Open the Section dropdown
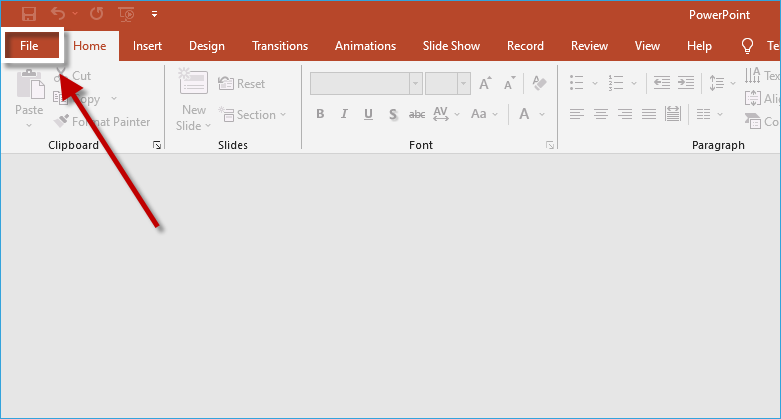781x419 pixels. [x=253, y=115]
